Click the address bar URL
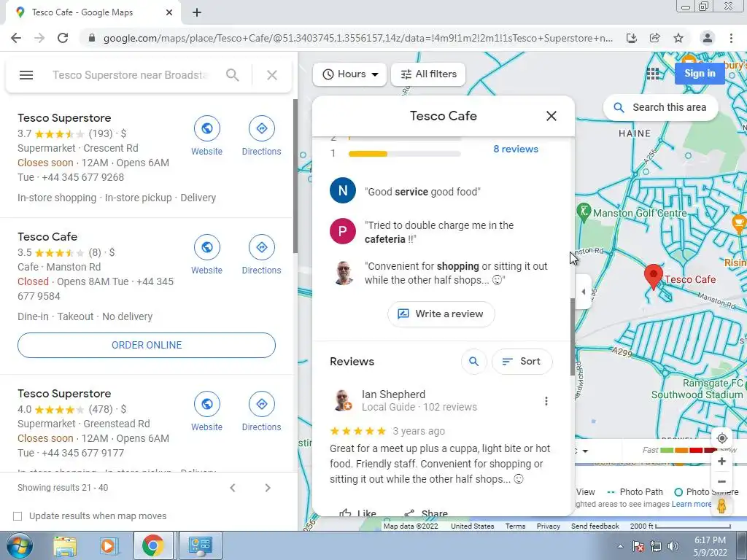 click(x=357, y=38)
